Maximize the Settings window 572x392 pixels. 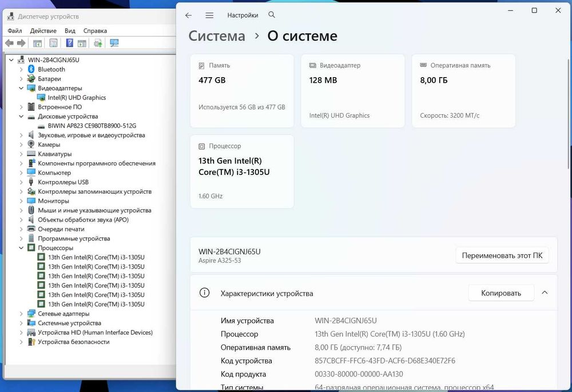[534, 10]
